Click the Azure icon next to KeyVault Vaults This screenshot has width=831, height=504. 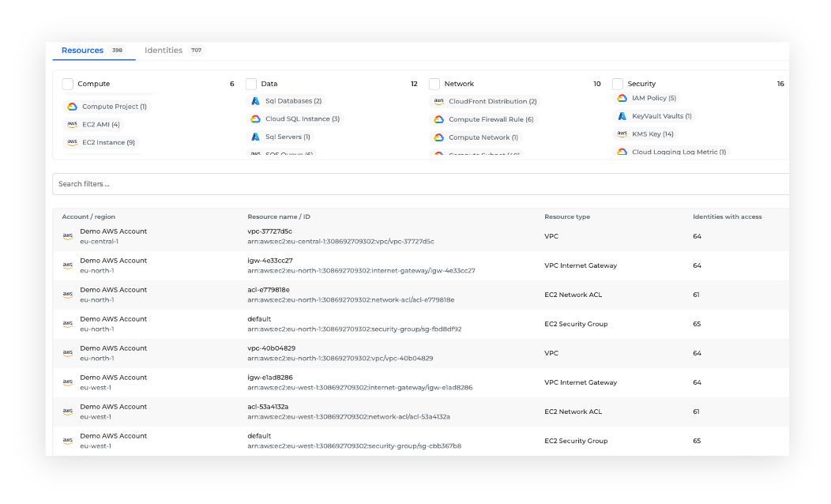point(622,116)
